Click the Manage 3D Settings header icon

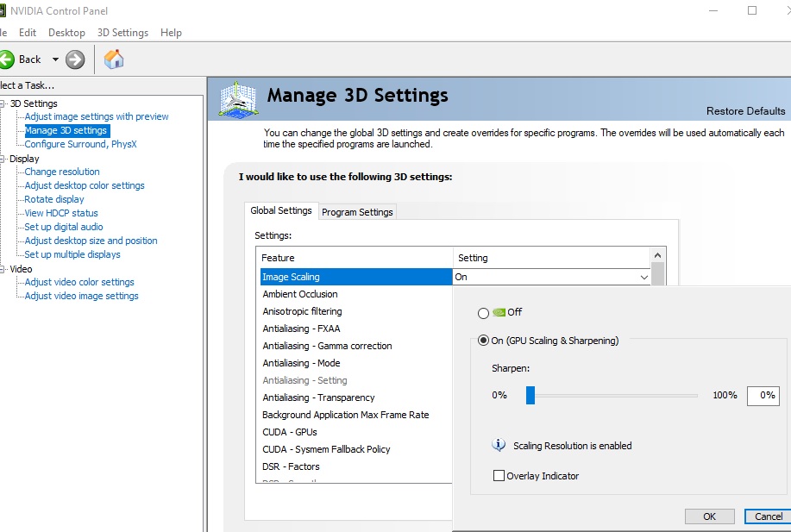tap(239, 99)
